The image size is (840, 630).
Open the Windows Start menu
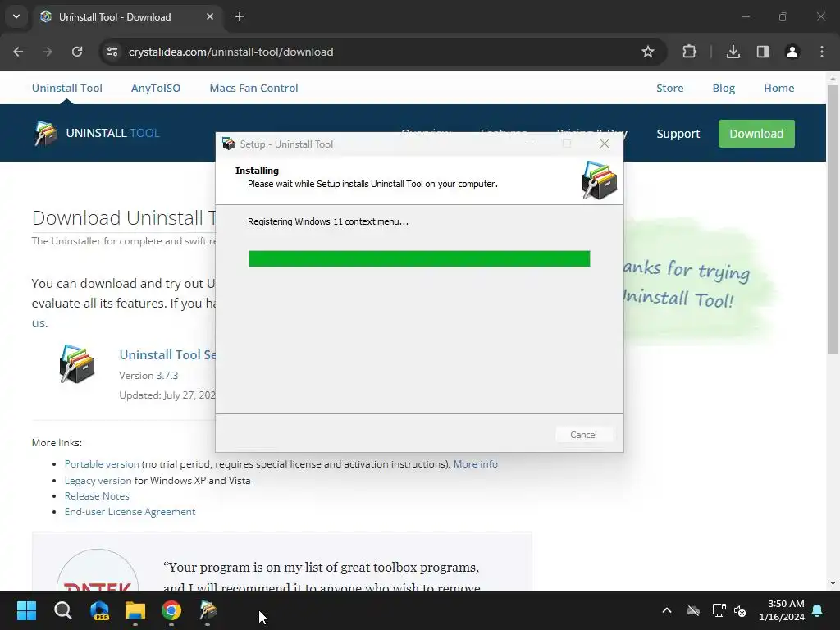[x=26, y=610]
